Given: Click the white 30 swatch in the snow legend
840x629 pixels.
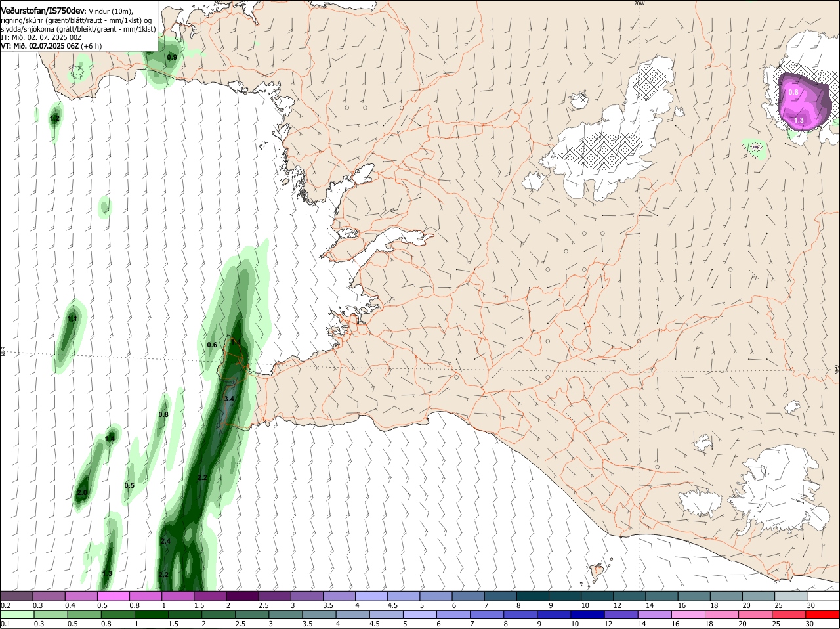Looking at the screenshot, I should tap(824, 596).
